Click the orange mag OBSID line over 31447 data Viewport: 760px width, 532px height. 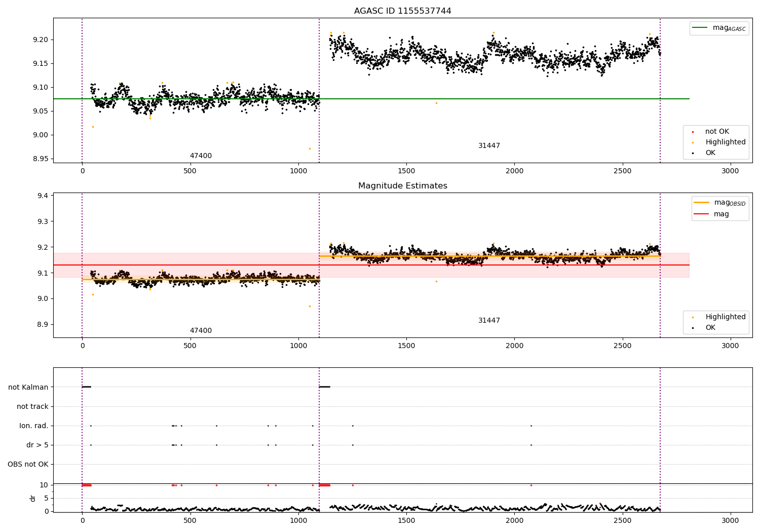(489, 256)
